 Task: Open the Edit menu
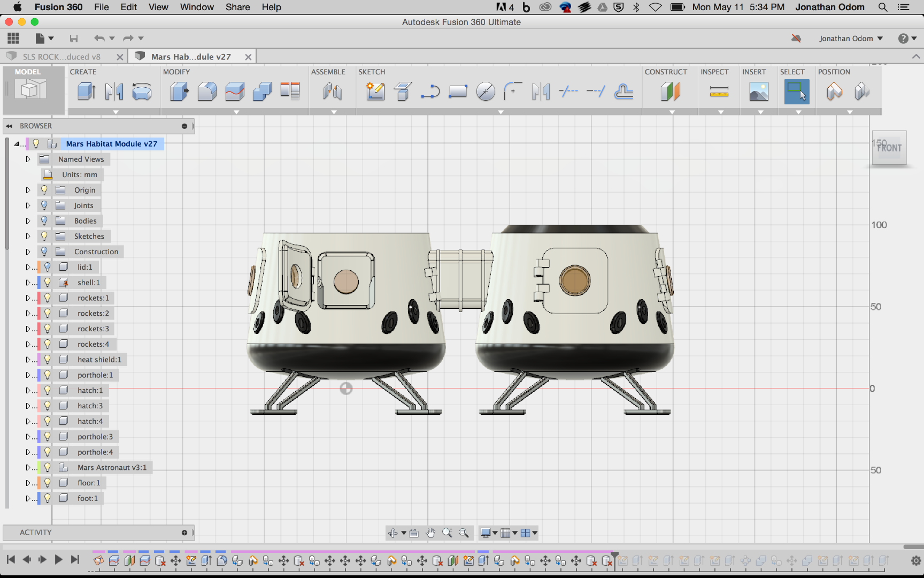[128, 7]
